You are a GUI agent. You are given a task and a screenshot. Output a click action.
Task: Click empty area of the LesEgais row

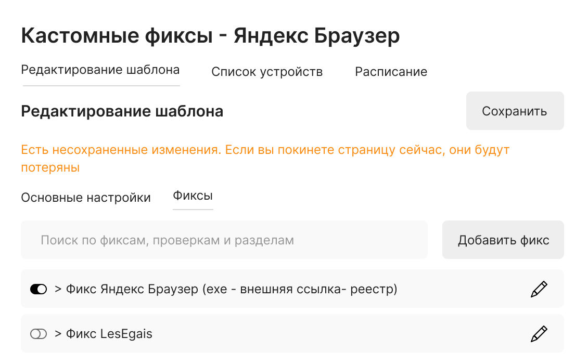pos(338,334)
